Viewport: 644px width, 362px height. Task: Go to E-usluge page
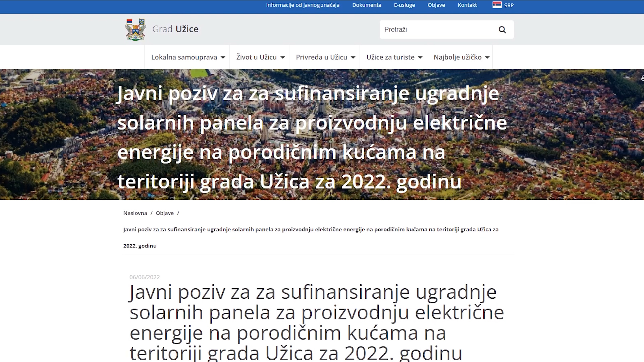404,5
